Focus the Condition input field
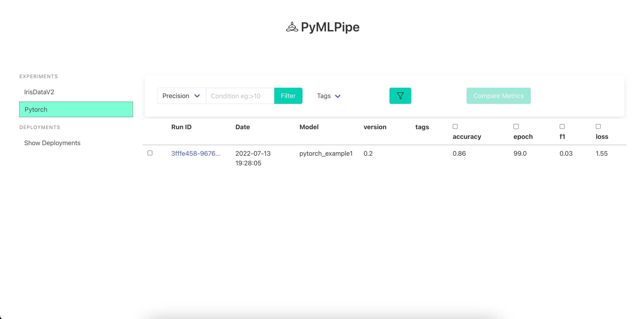The width and height of the screenshot is (644, 319). point(240,96)
